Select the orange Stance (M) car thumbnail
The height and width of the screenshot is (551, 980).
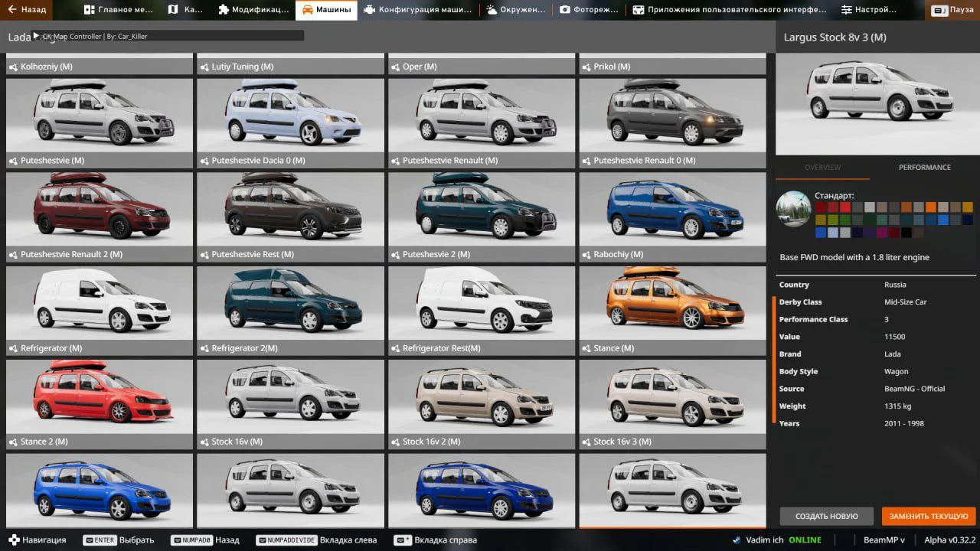click(x=672, y=302)
